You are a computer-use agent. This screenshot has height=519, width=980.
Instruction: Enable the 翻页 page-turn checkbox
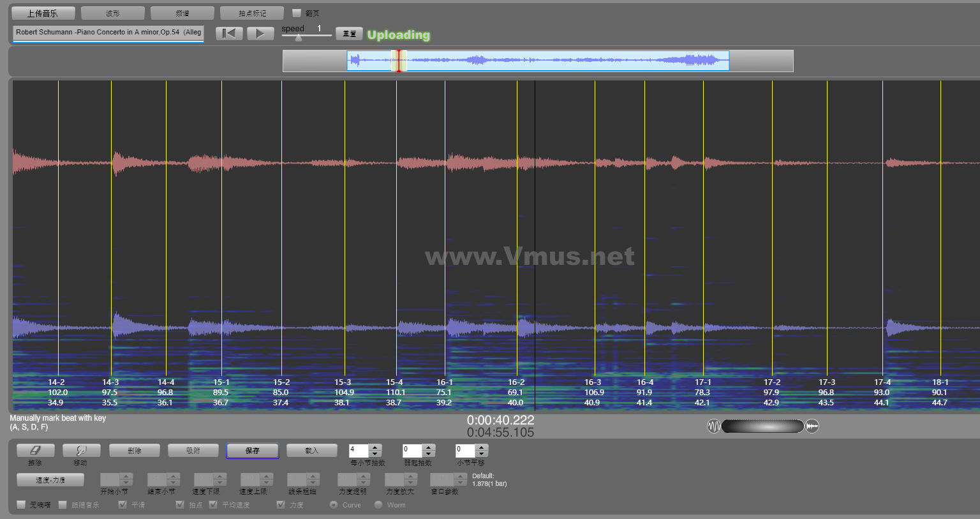(x=297, y=13)
